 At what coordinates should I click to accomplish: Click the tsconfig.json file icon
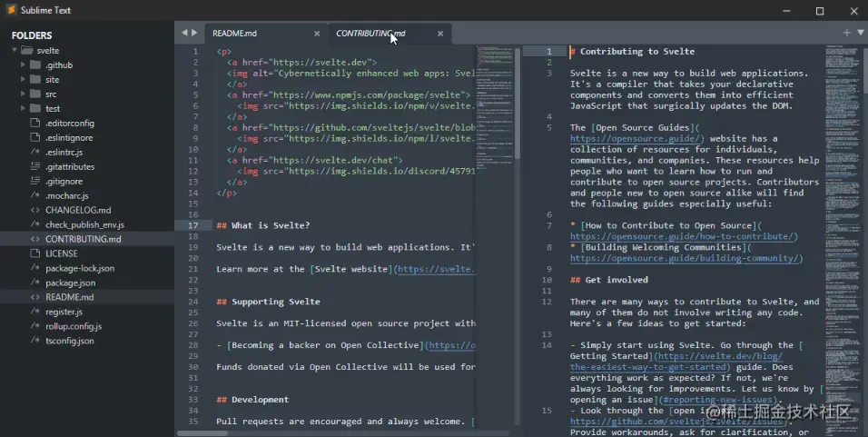pos(35,341)
